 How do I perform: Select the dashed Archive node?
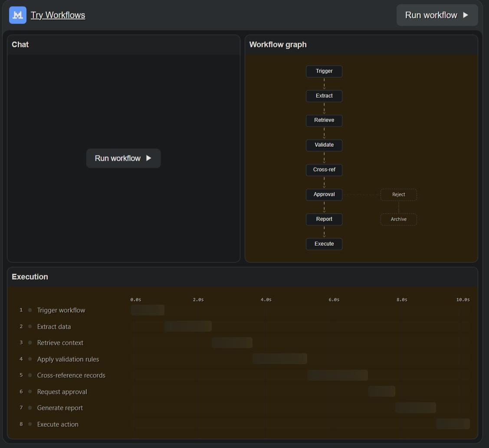398,219
